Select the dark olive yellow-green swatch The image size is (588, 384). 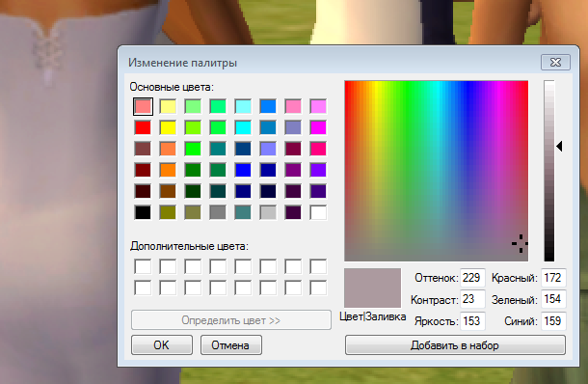[x=168, y=212]
